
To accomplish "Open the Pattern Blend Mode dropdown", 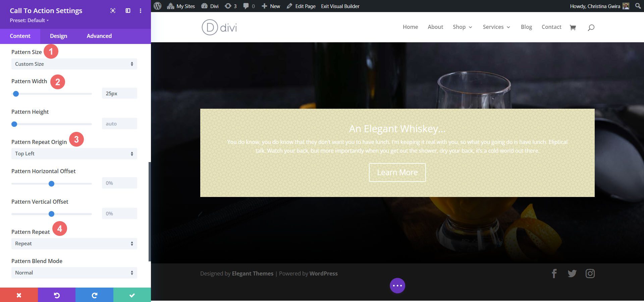I will pyautogui.click(x=74, y=273).
